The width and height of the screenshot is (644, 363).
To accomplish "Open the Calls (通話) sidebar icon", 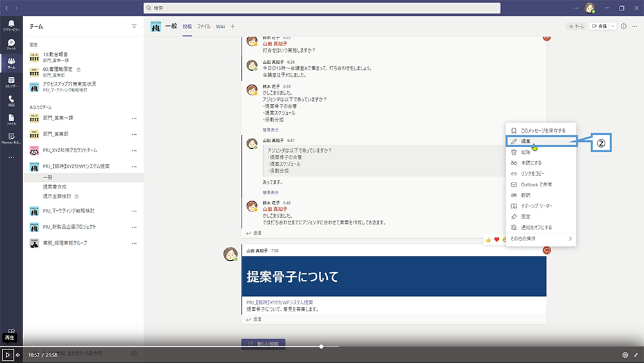I will [x=11, y=101].
